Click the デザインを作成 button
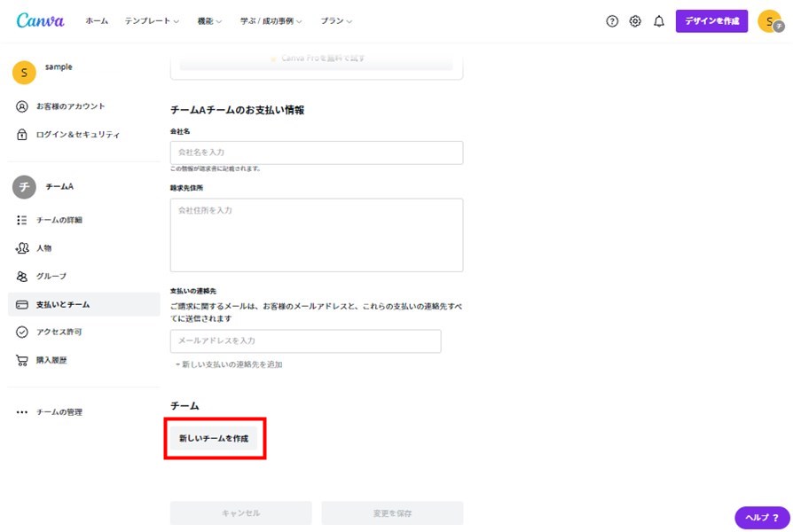 point(711,21)
